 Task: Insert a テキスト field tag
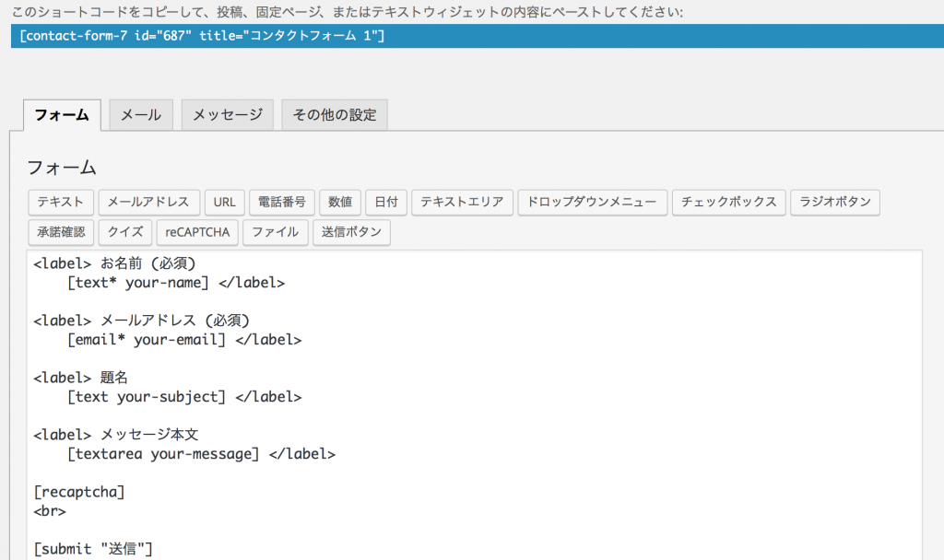coord(61,203)
